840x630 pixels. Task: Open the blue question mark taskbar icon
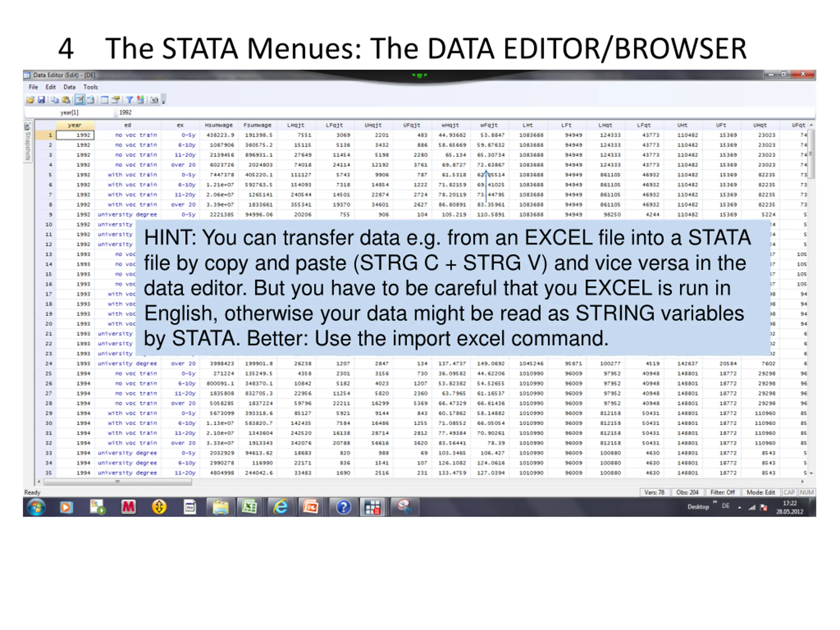click(343, 507)
